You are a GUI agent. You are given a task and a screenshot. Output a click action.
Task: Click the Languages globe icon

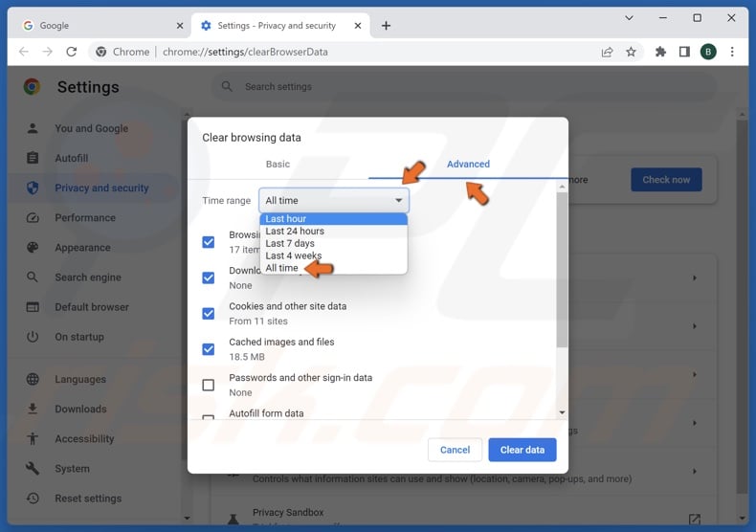tap(33, 379)
